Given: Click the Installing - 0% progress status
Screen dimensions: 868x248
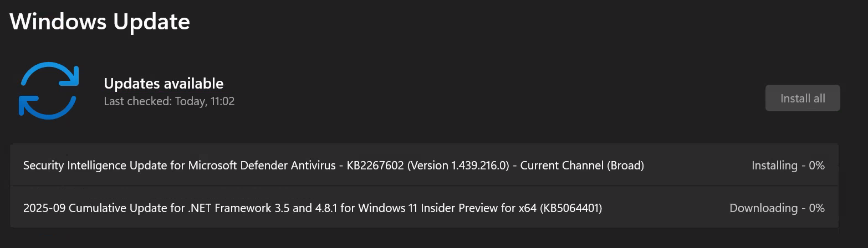Looking at the screenshot, I should pos(788,165).
